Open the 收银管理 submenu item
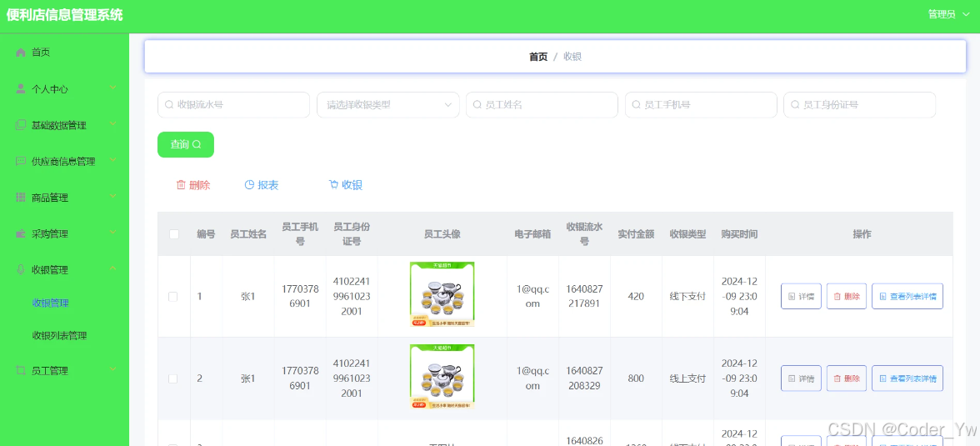 (51, 303)
